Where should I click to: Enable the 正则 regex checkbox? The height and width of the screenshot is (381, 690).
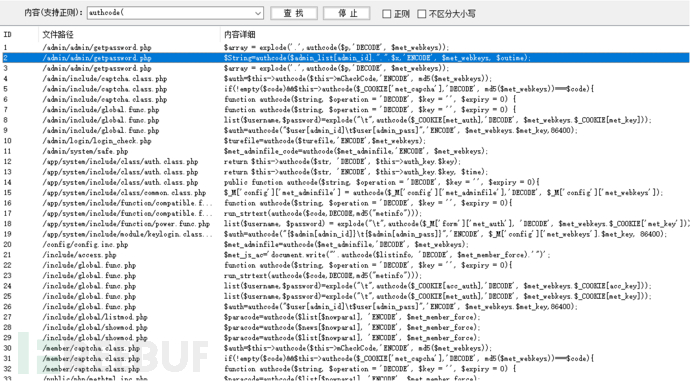point(386,14)
